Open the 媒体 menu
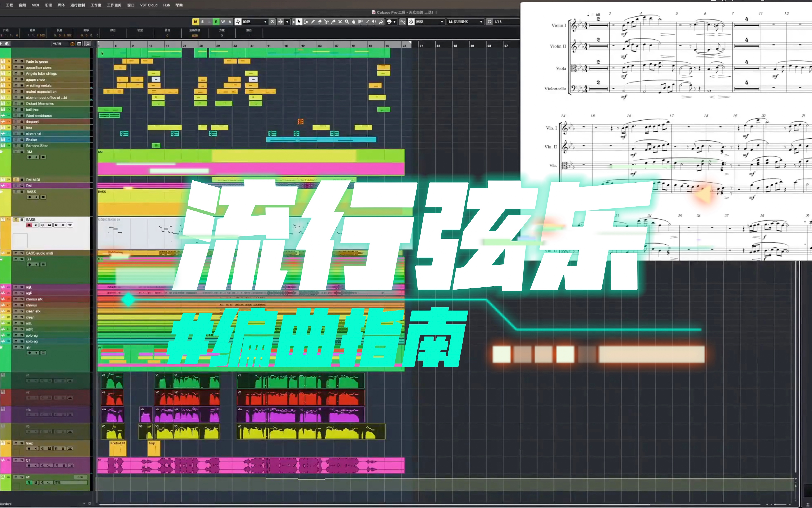Screen dimensions: 812x508 (x=61, y=5)
